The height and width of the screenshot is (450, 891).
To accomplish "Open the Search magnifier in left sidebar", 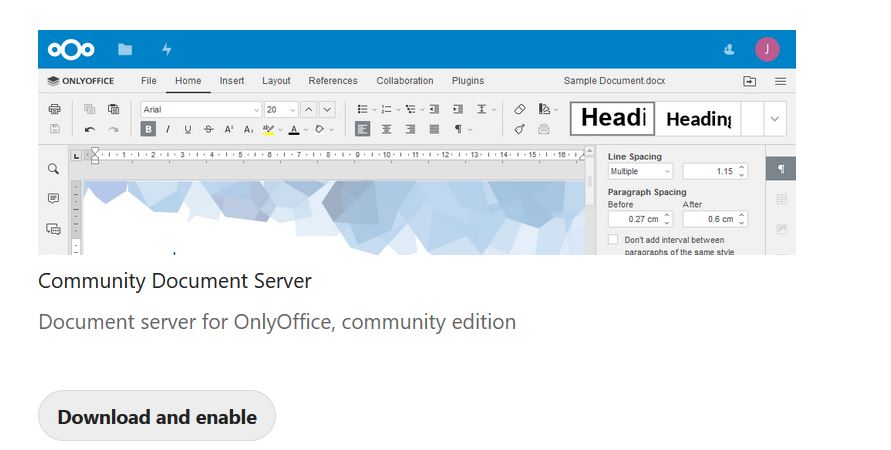I will click(53, 169).
